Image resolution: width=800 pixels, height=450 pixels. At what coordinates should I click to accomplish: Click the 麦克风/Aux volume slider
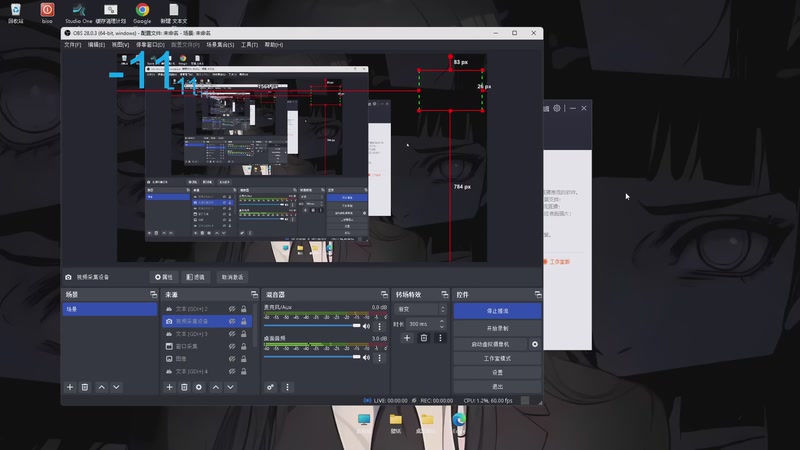(312, 326)
